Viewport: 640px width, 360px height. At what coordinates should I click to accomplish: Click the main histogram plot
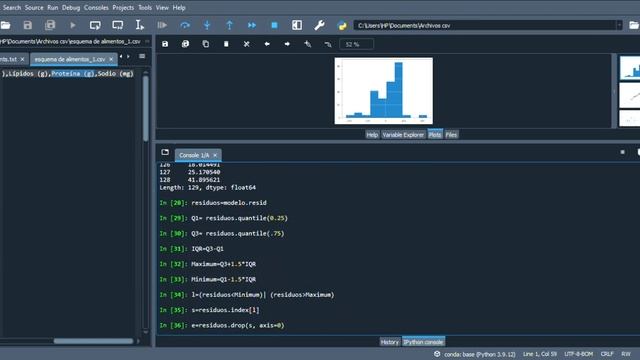pos(384,91)
